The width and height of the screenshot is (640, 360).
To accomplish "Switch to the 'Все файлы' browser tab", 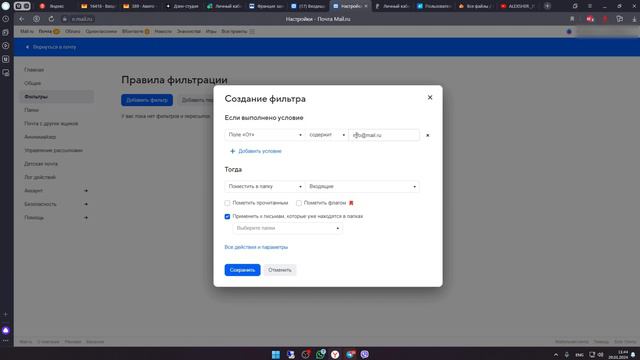I will coord(476,6).
